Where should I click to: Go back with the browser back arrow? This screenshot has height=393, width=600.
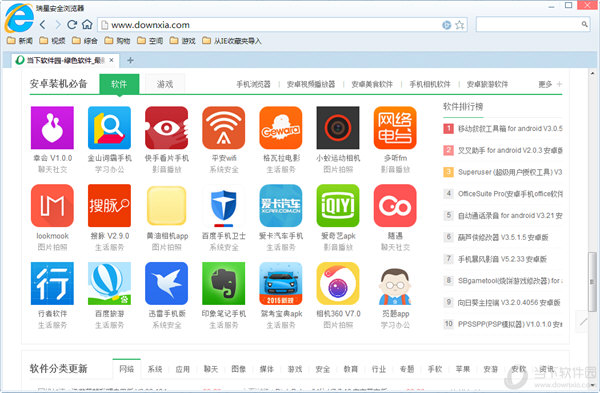click(x=42, y=25)
